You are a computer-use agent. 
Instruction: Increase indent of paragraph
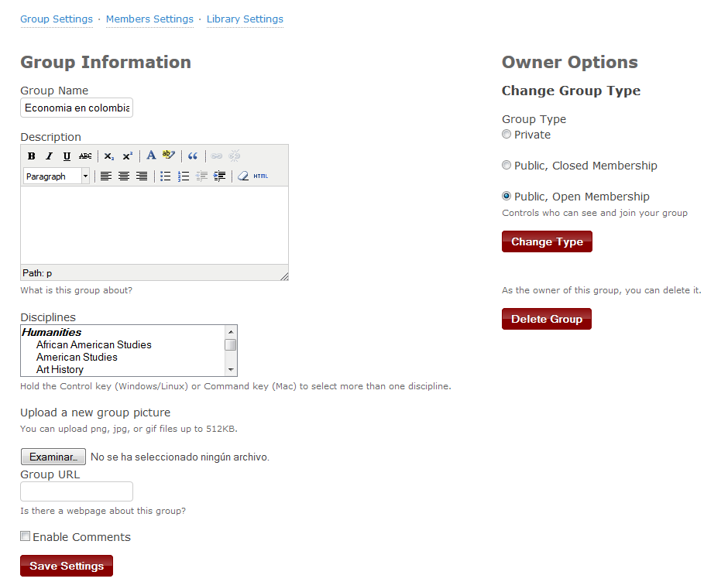(x=219, y=176)
